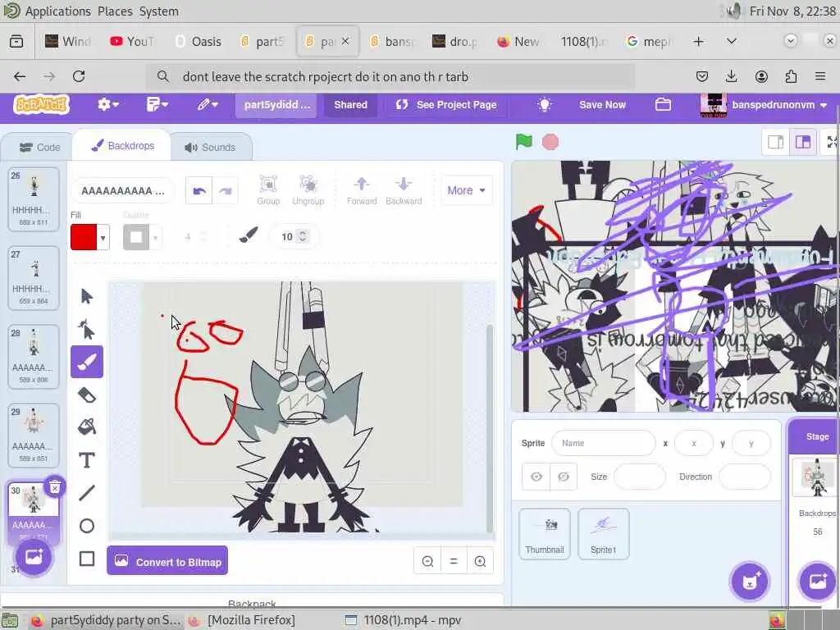This screenshot has height=630, width=840.
Task: Select the Reshape tool
Action: (87, 330)
